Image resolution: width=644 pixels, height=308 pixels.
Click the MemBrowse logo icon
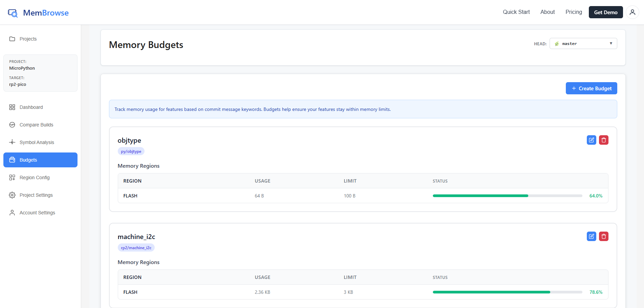coord(13,12)
